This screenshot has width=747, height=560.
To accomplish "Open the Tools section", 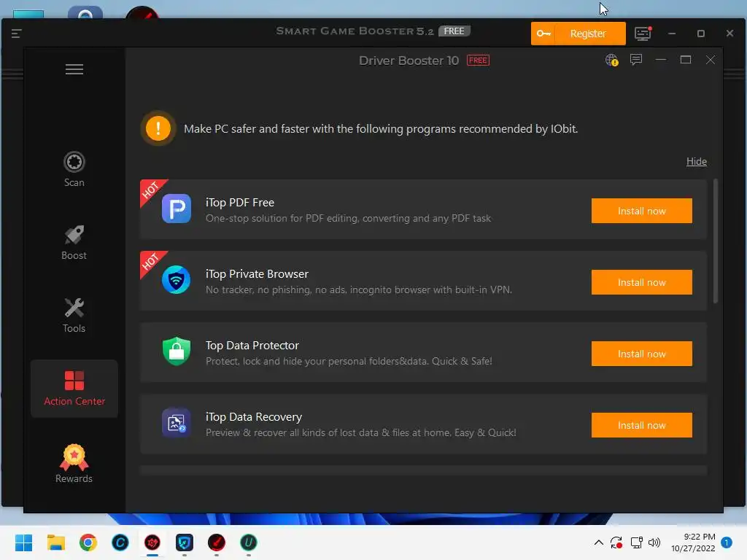I will 74,315.
